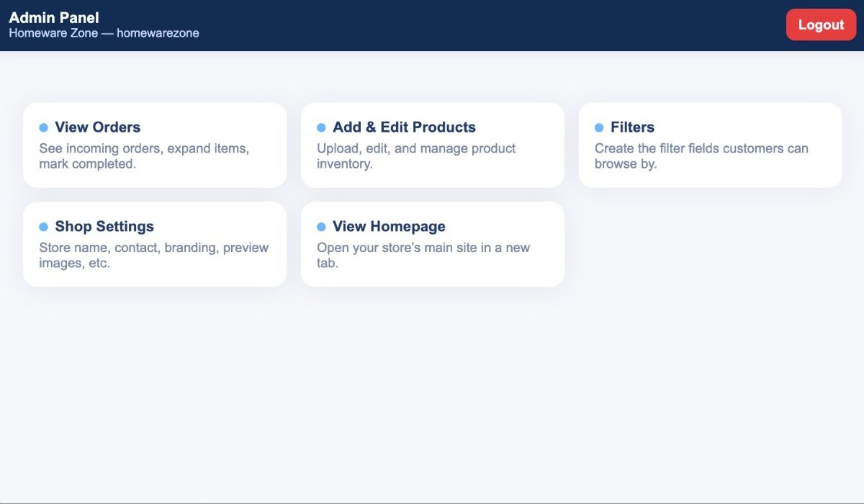Image resolution: width=864 pixels, height=504 pixels.
Task: Select the View Orders card
Action: pos(155,144)
